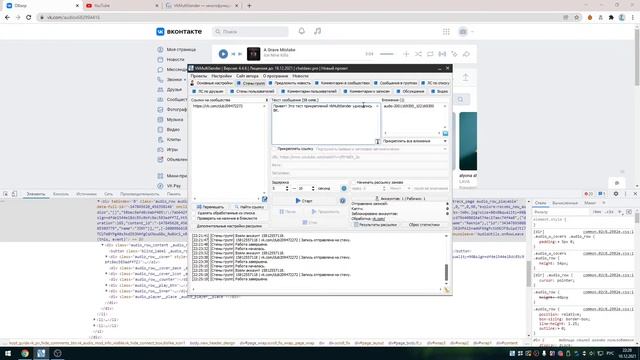Click the 'Перемешать' button
Image resolution: width=640 pixels, height=360 pixels.
point(210,207)
